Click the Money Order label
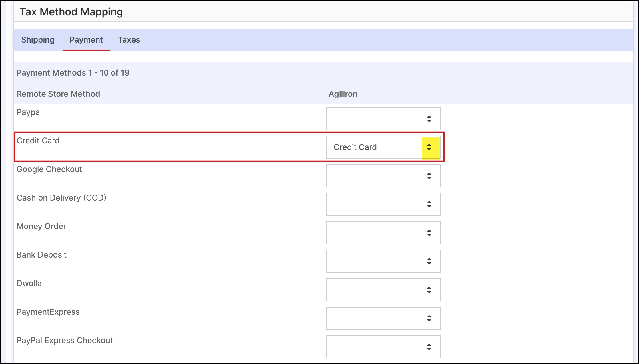This screenshot has width=639, height=364. (41, 226)
